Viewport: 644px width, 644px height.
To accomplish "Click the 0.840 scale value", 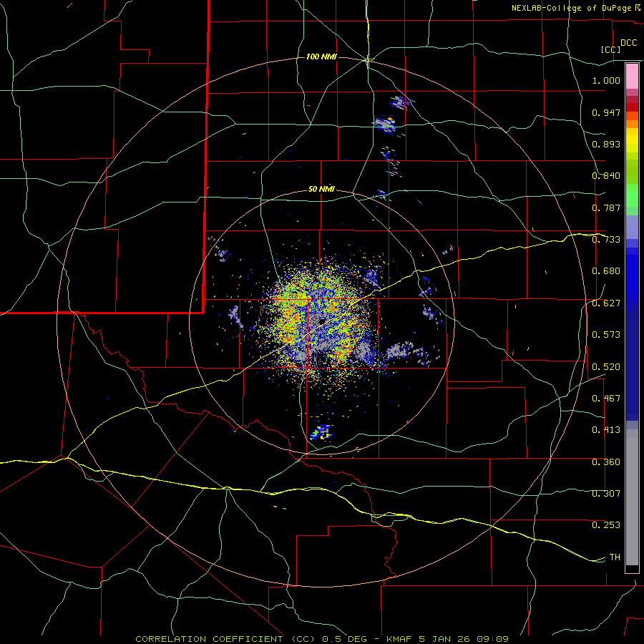I will [606, 176].
